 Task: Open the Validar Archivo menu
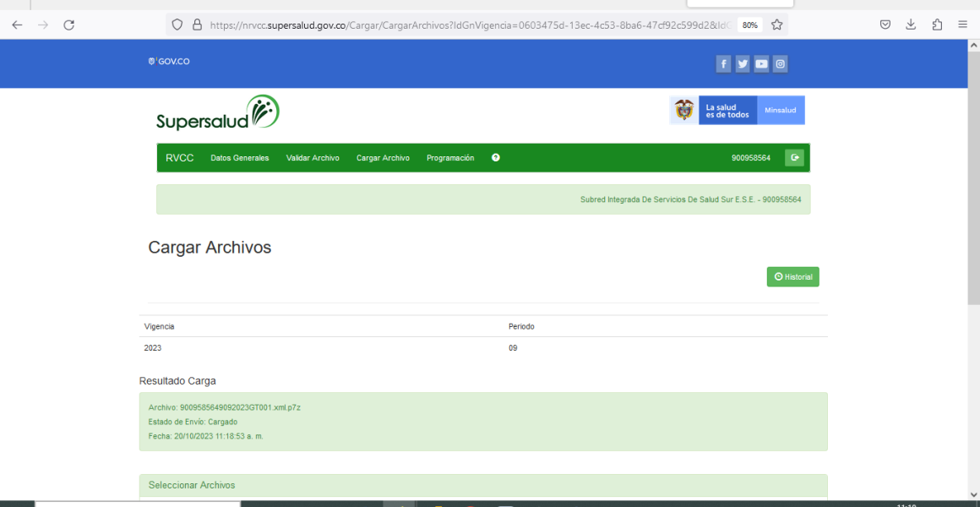coord(313,158)
